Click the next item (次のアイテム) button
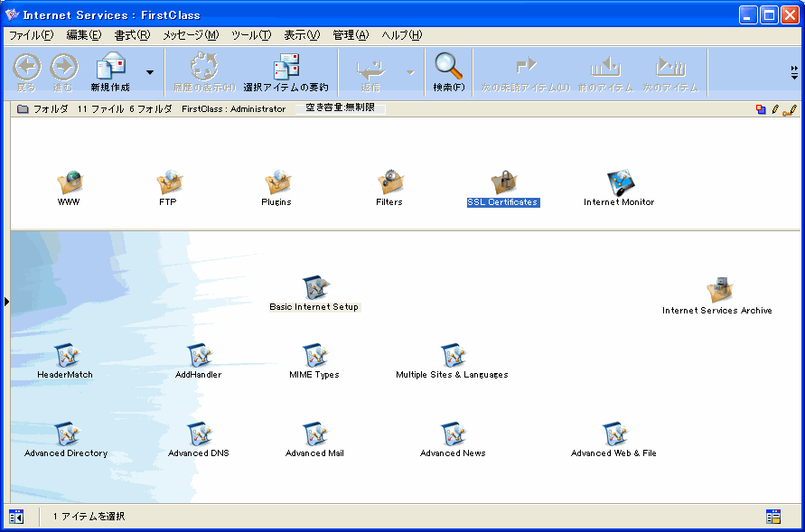Viewport: 805px width, 532px height. [671, 73]
